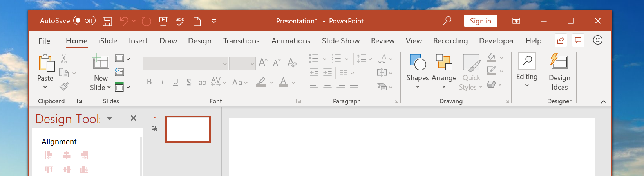Toggle Strikethrough formatting

(202, 82)
